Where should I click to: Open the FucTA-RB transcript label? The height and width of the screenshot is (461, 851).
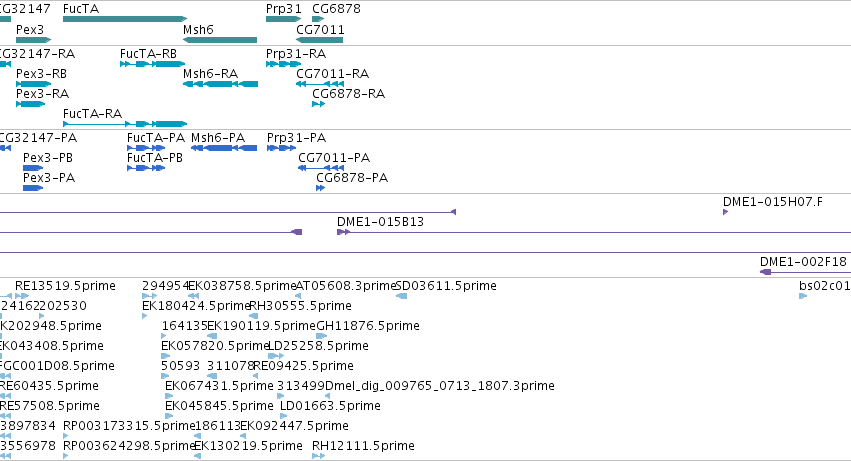(x=148, y=54)
